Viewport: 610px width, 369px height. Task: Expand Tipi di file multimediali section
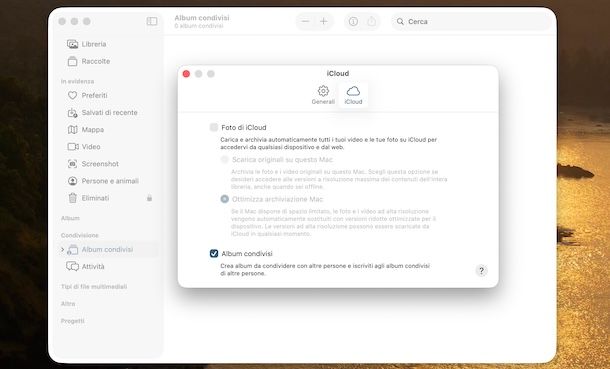(94, 287)
